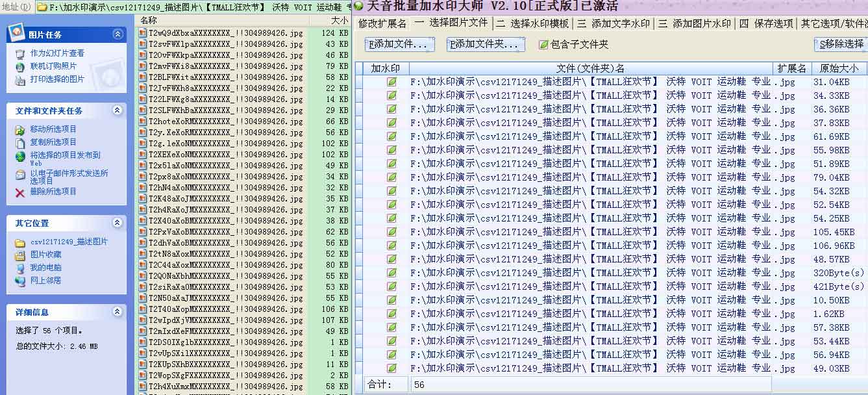The height and width of the screenshot is (395, 868).
Task: Click the address bar path field
Action: coord(195,7)
